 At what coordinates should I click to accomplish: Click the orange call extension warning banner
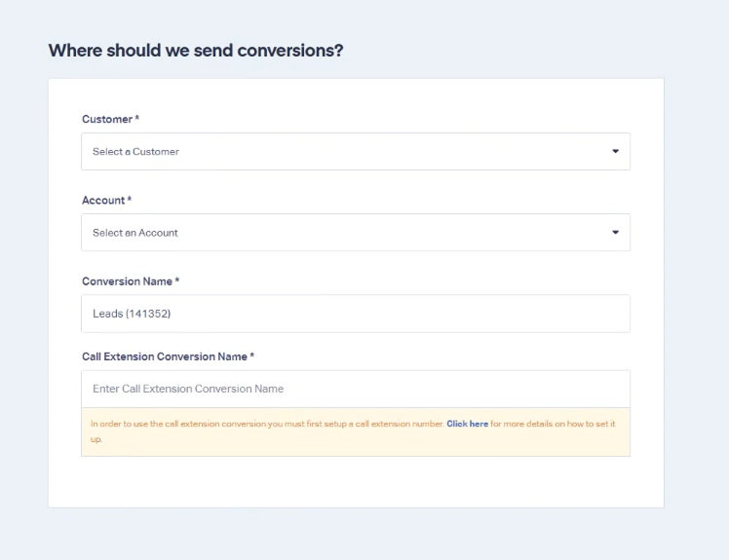[356, 431]
